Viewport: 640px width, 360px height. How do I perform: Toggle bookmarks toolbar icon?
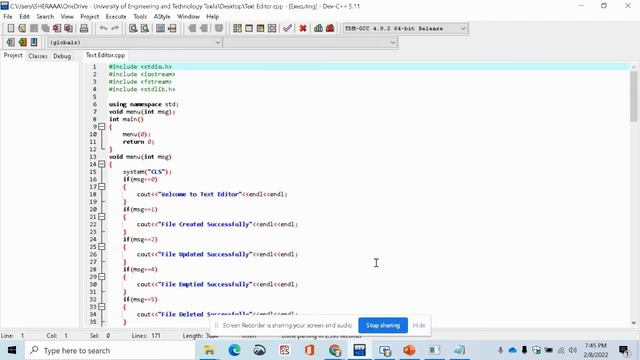[x=22, y=42]
